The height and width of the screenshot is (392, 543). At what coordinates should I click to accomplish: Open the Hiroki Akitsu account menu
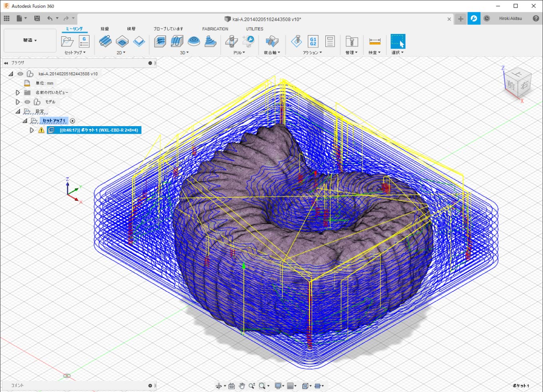click(x=510, y=18)
